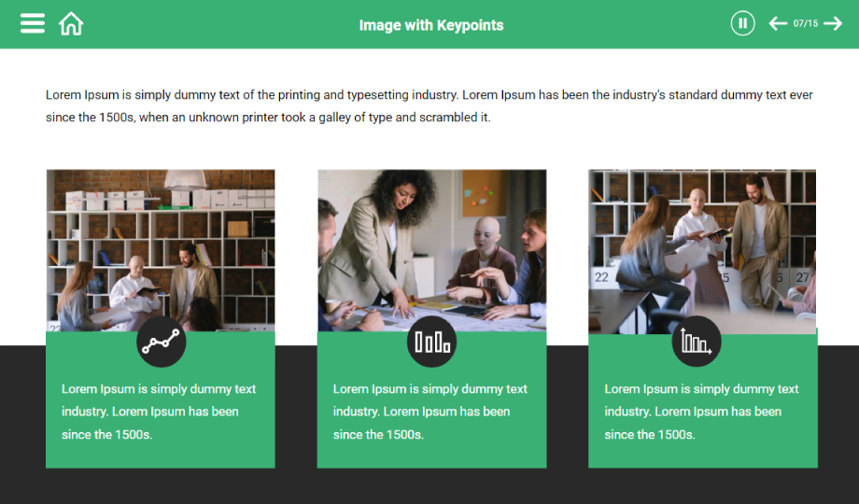
Task: Open the hamburger menu
Action: pos(33,23)
